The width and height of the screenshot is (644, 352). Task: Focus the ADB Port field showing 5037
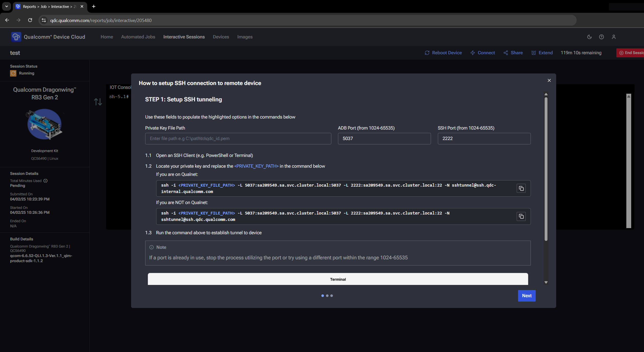[384, 138]
